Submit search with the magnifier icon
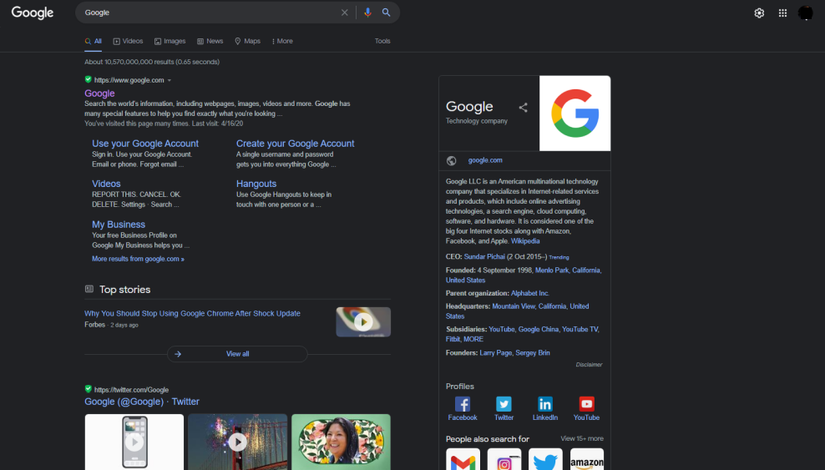This screenshot has width=825, height=470. [386, 13]
